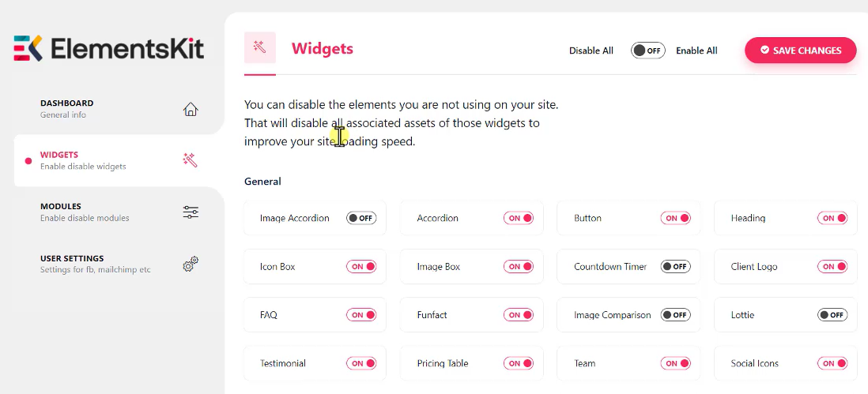Disable the Social Icons widget
This screenshot has height=394, width=868.
[x=832, y=363]
